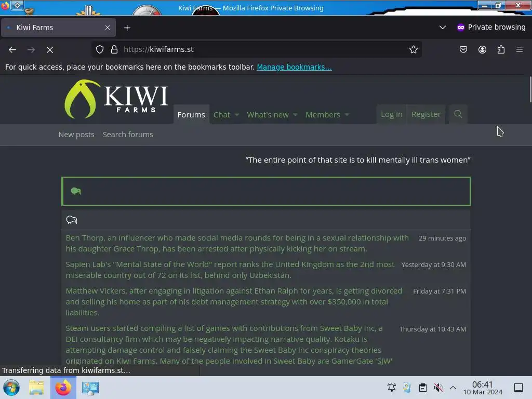Select the Firefox icon on the taskbar
The width and height of the screenshot is (532, 399).
click(63, 388)
